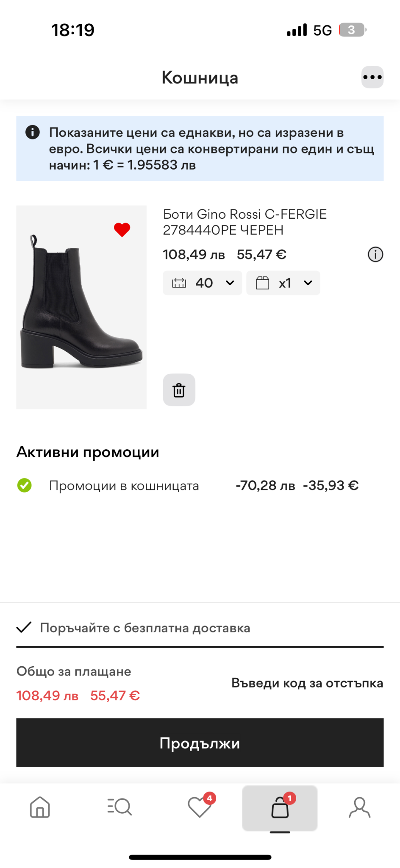
Task: Open the search and categories tab
Action: (x=119, y=807)
